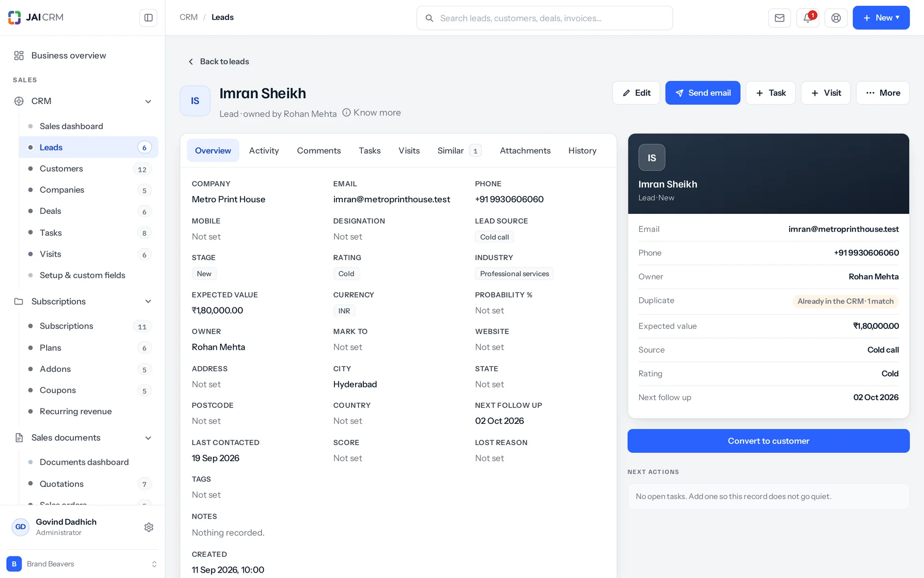
Task: Collapse the Subscriptions sidebar group
Action: (148, 302)
